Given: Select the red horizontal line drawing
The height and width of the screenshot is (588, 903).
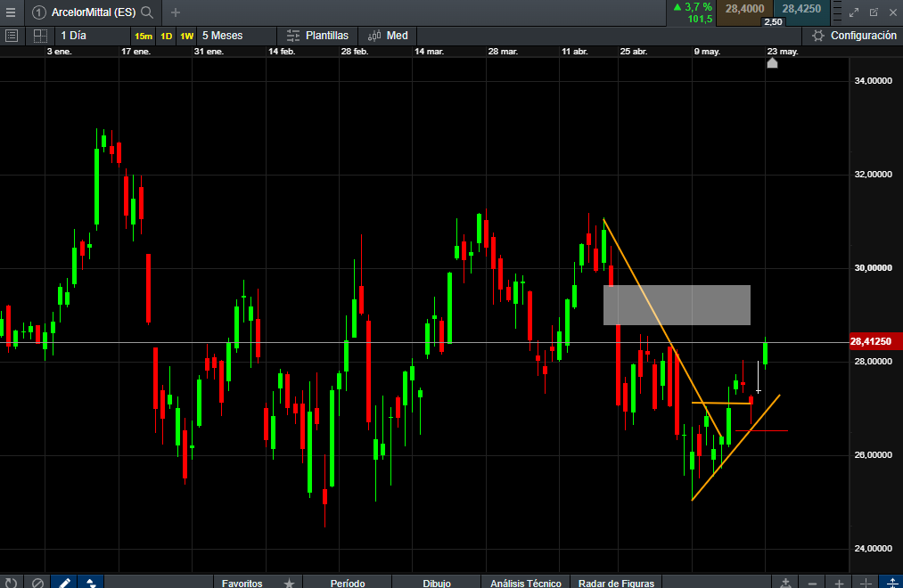Looking at the screenshot, I should point(761,430).
